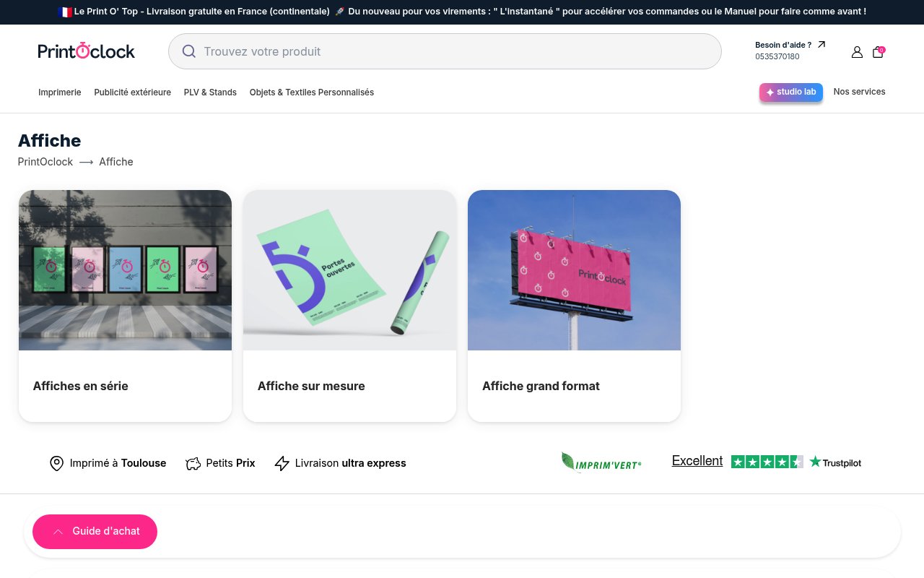Click the top announcement banner text

(462, 12)
